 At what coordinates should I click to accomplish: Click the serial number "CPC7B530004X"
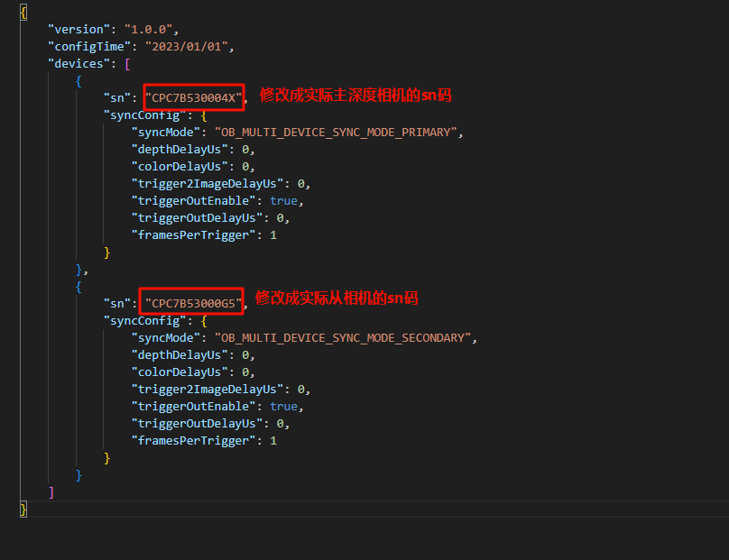coord(193,97)
